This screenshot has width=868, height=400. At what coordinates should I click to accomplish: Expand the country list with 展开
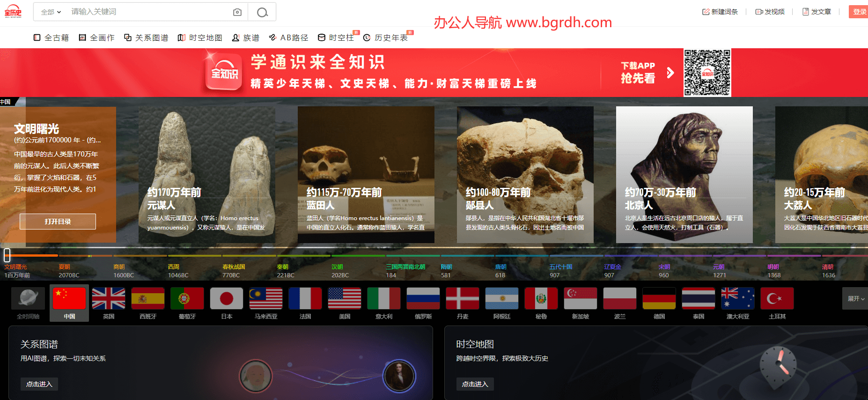(x=855, y=298)
